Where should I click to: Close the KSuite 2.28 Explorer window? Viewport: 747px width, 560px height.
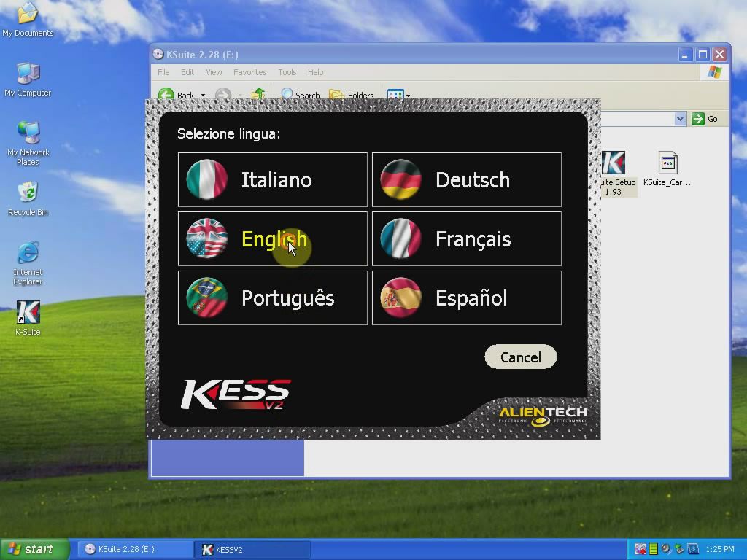(x=719, y=54)
